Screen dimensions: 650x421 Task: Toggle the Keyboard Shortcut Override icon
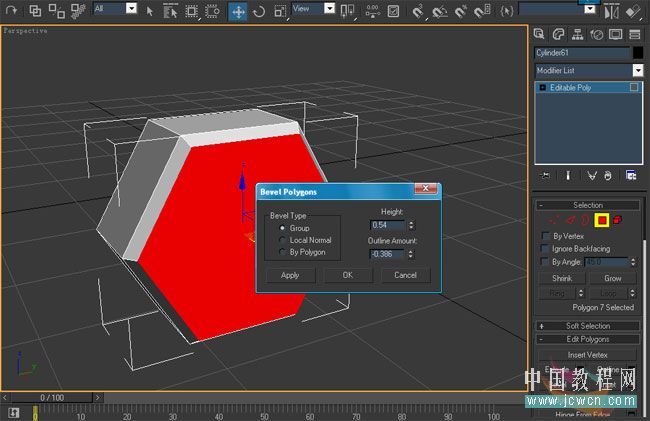[393, 11]
